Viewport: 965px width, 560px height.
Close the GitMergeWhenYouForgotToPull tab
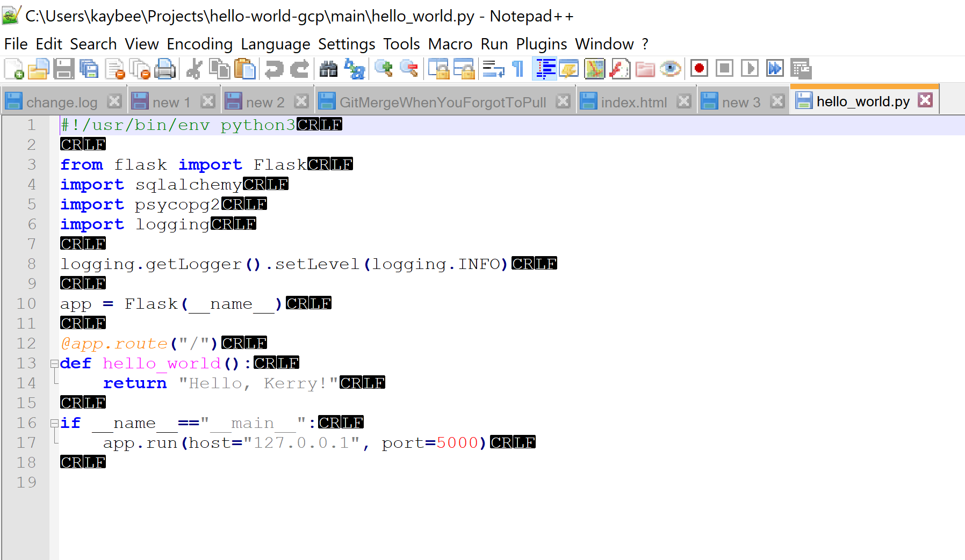tap(563, 101)
